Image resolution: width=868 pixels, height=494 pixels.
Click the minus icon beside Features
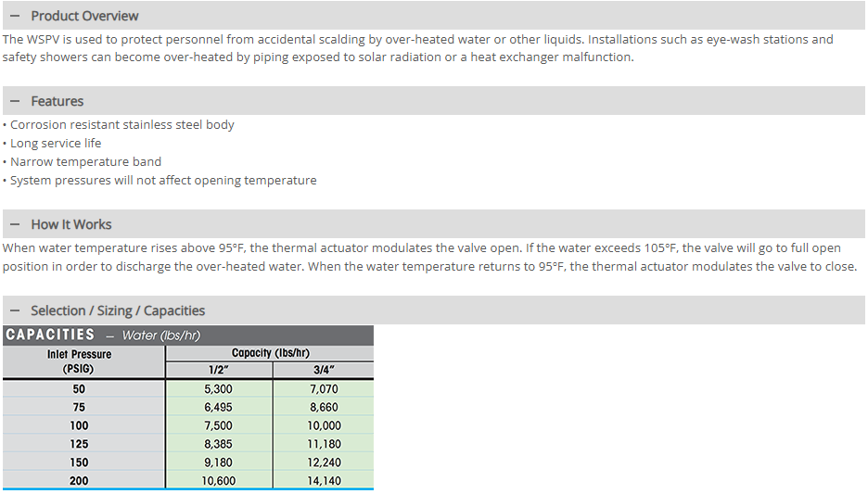click(15, 101)
